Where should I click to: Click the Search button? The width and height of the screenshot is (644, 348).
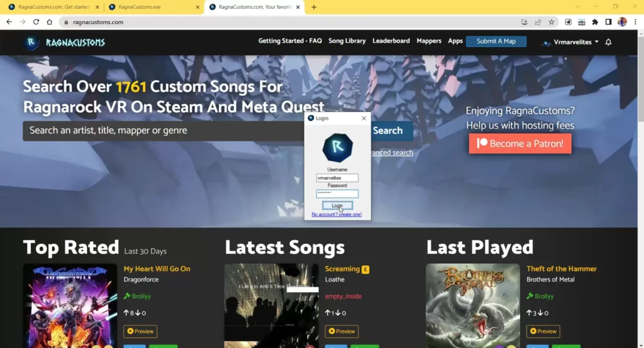[387, 131]
